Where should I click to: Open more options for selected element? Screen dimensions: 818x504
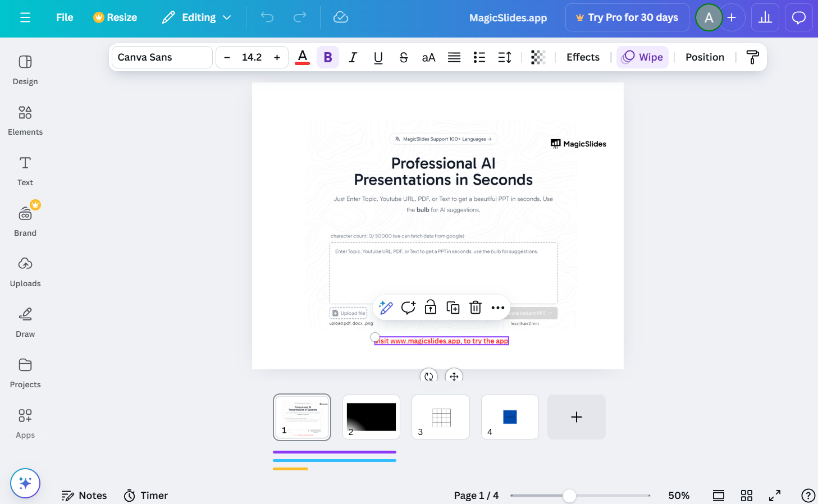(x=498, y=308)
